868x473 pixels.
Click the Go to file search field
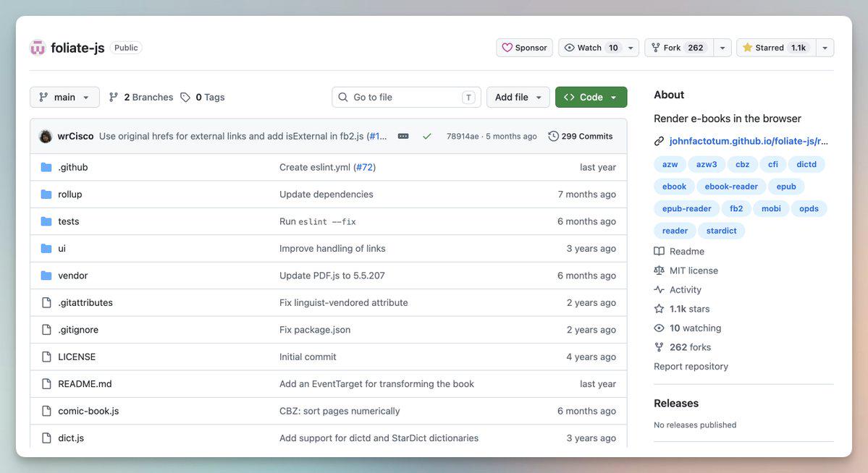(406, 97)
